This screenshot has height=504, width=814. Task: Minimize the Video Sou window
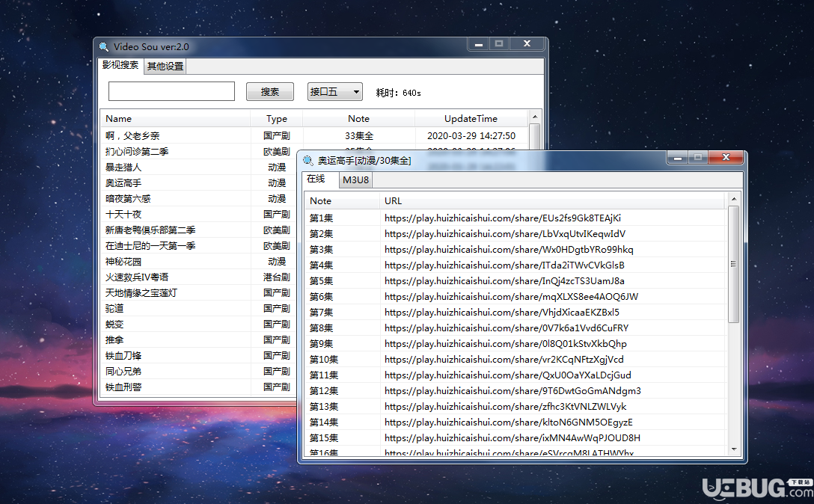tap(479, 44)
